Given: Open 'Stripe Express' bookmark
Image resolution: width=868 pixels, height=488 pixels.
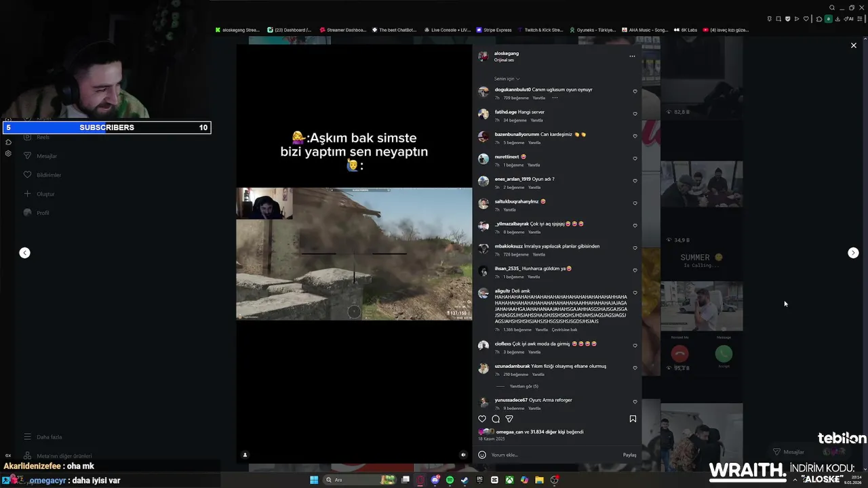Looking at the screenshot, I should point(494,30).
